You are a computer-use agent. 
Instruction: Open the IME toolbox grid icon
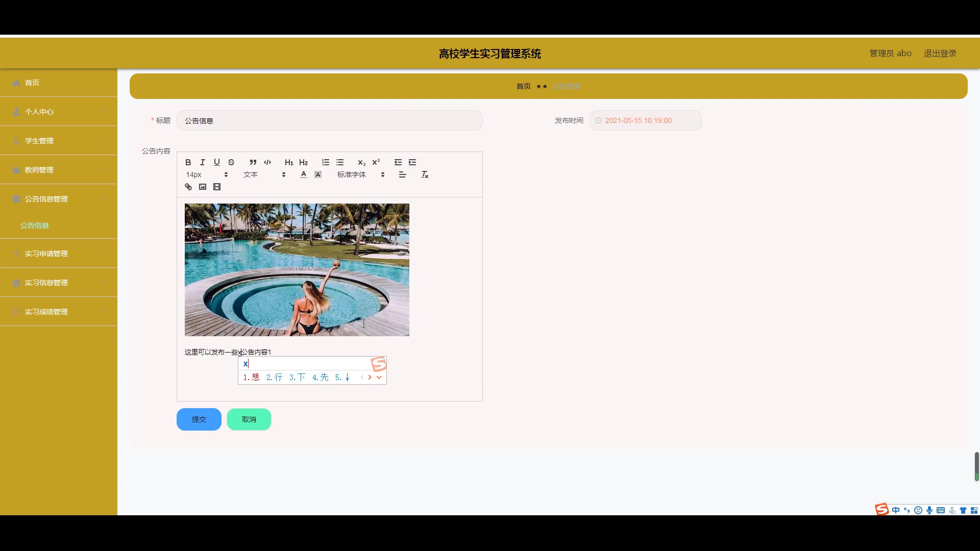point(974,510)
